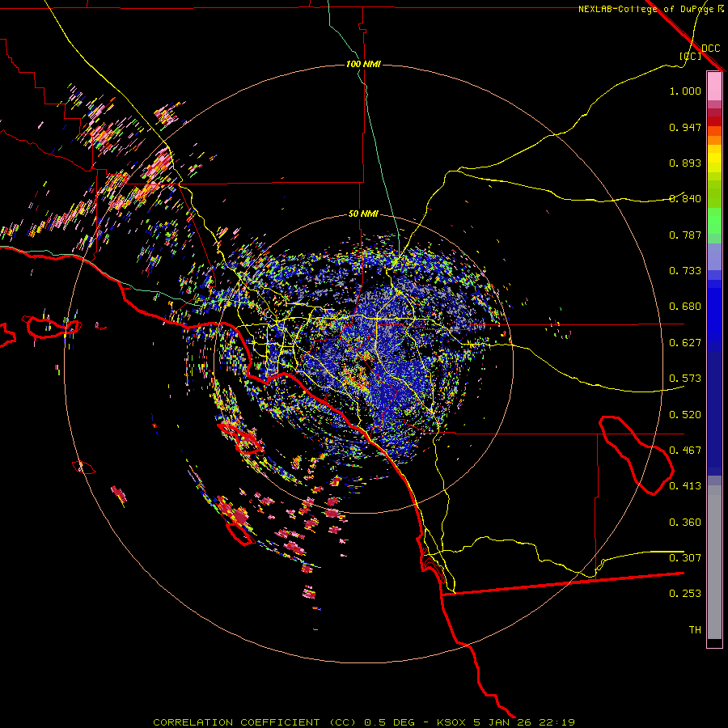Click the 0.467 scale value
Viewport: 728px width, 728px height.
(685, 451)
